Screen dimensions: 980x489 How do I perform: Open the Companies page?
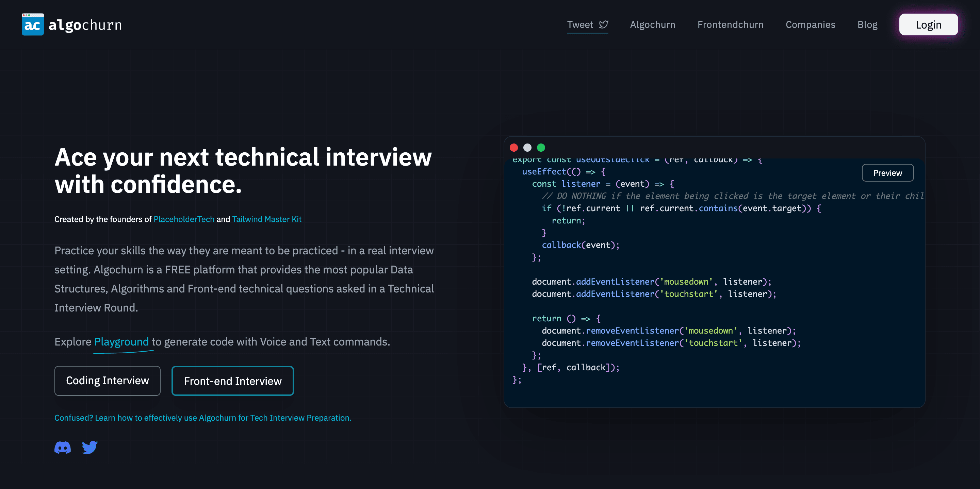pos(810,24)
